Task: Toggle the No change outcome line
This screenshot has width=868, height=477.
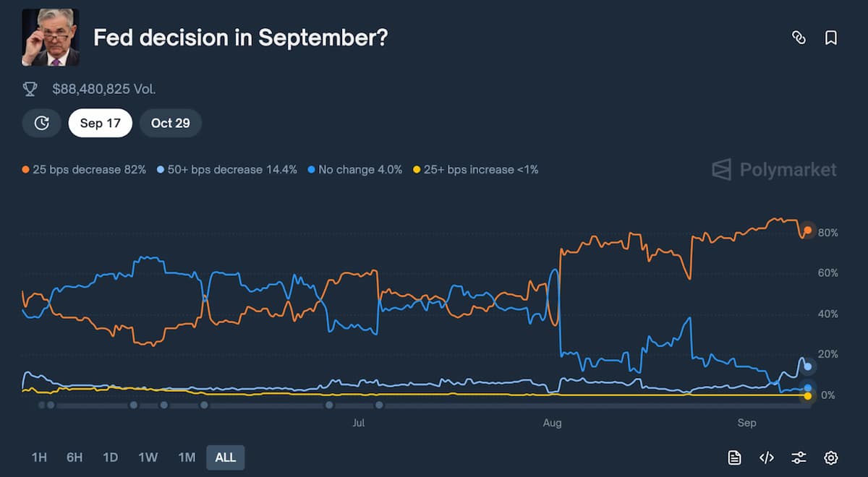Action: [354, 169]
